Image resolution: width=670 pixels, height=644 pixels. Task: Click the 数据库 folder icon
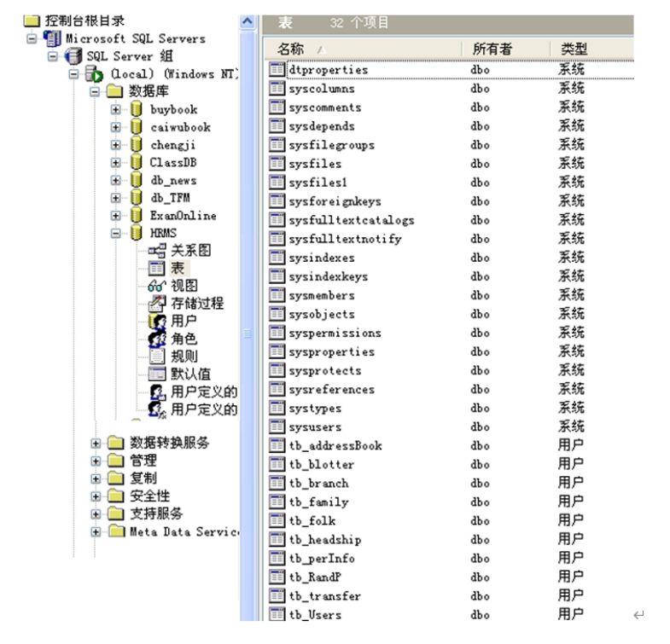pos(114,91)
